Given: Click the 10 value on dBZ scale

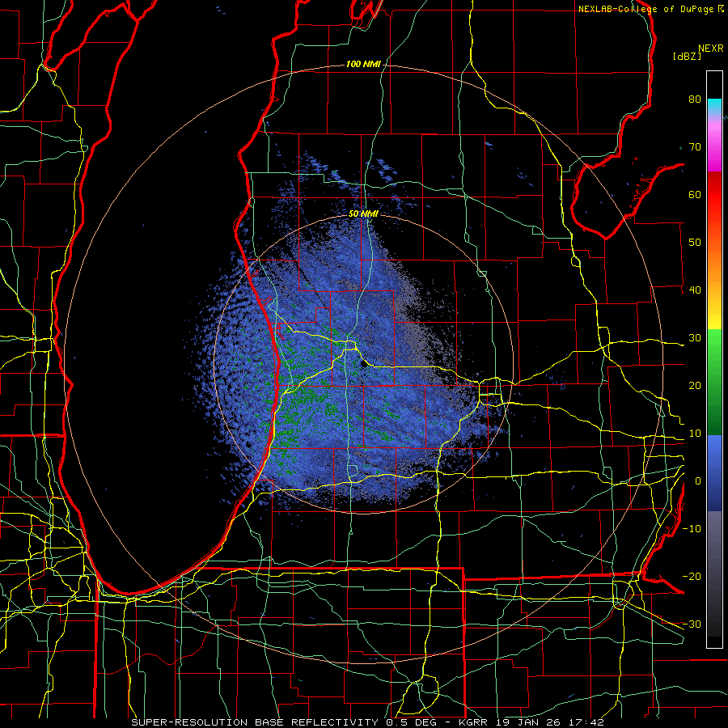Looking at the screenshot, I should pos(695,434).
